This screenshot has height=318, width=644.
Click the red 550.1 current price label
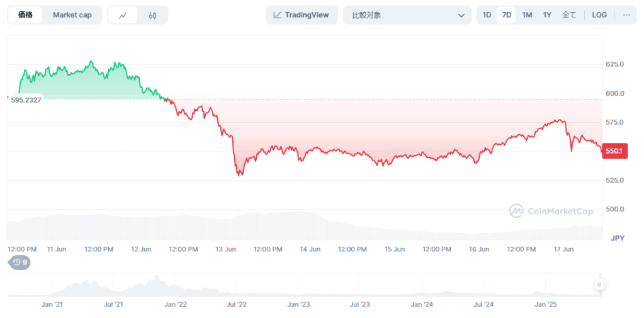tap(614, 151)
